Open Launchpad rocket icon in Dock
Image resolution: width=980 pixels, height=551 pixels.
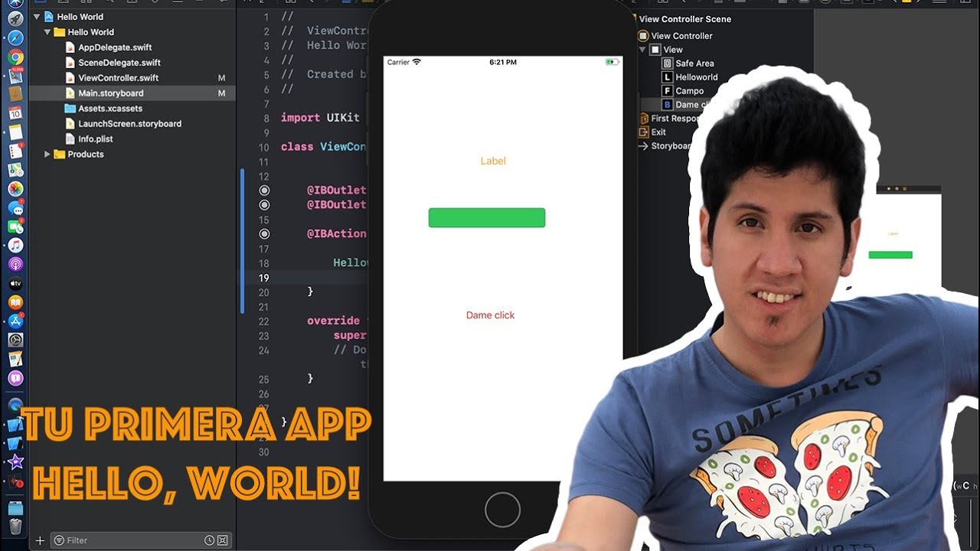point(15,18)
